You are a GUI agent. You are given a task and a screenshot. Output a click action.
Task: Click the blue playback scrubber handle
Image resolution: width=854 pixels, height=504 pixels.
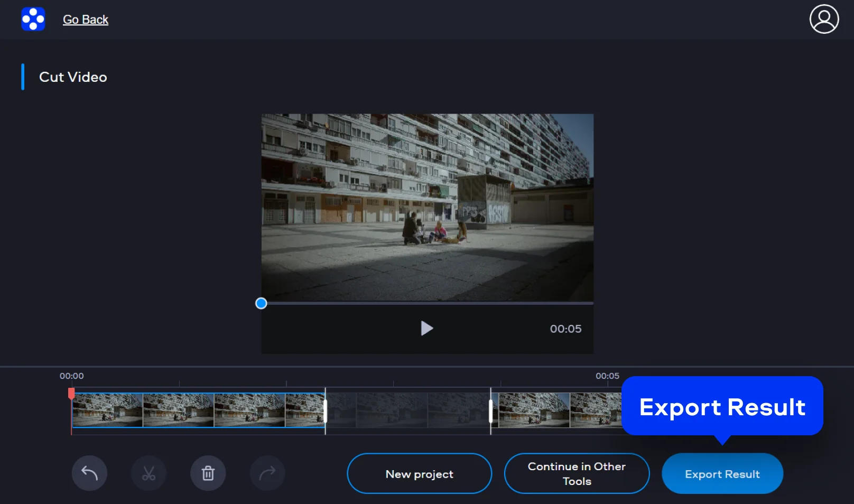click(261, 303)
